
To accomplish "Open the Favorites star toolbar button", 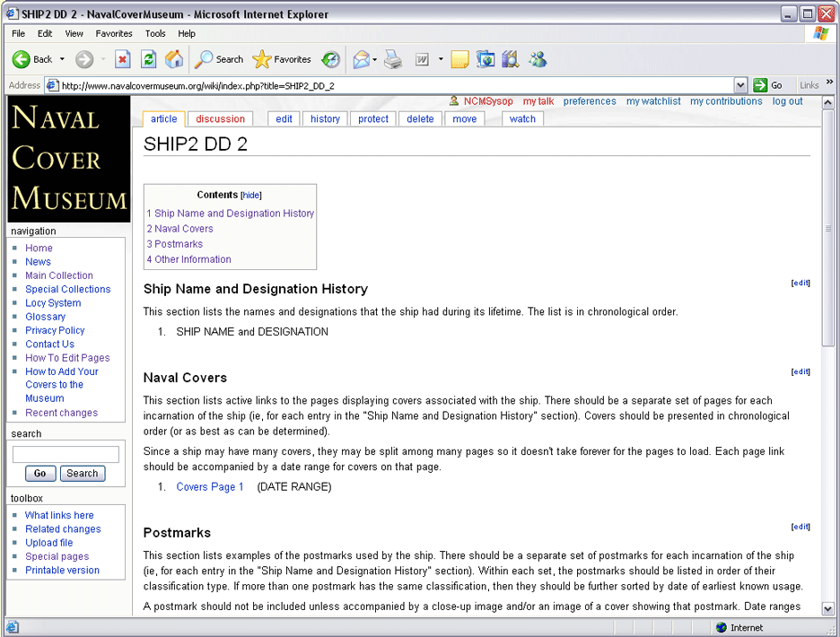I will pyautogui.click(x=282, y=59).
